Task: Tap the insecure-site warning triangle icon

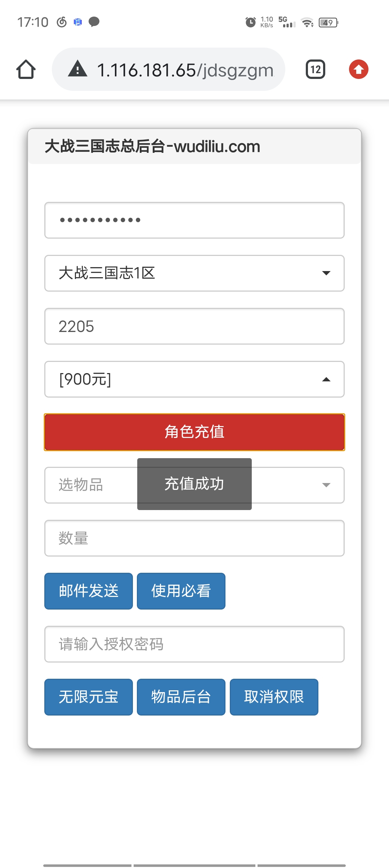Action: click(x=78, y=69)
